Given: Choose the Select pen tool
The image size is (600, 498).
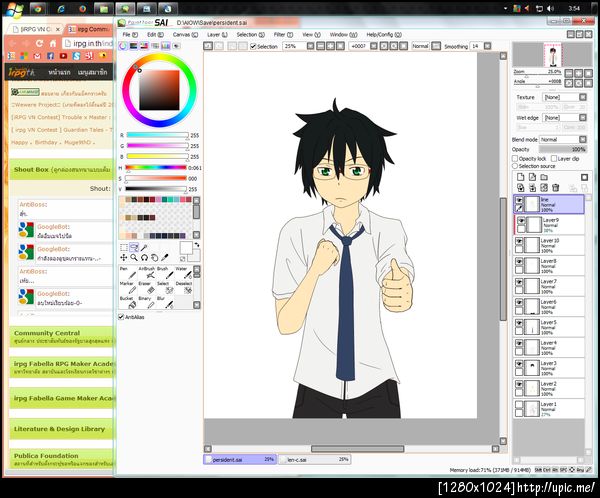Looking at the screenshot, I should pos(165,288).
